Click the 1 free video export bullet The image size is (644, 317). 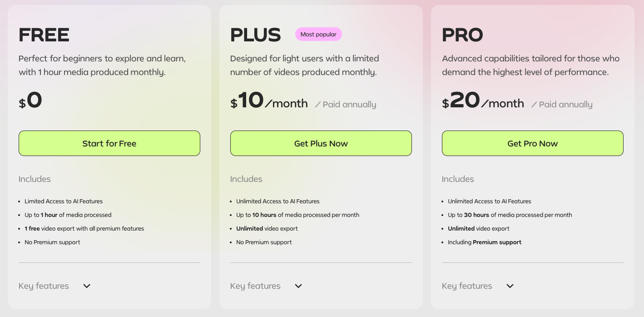click(x=84, y=229)
